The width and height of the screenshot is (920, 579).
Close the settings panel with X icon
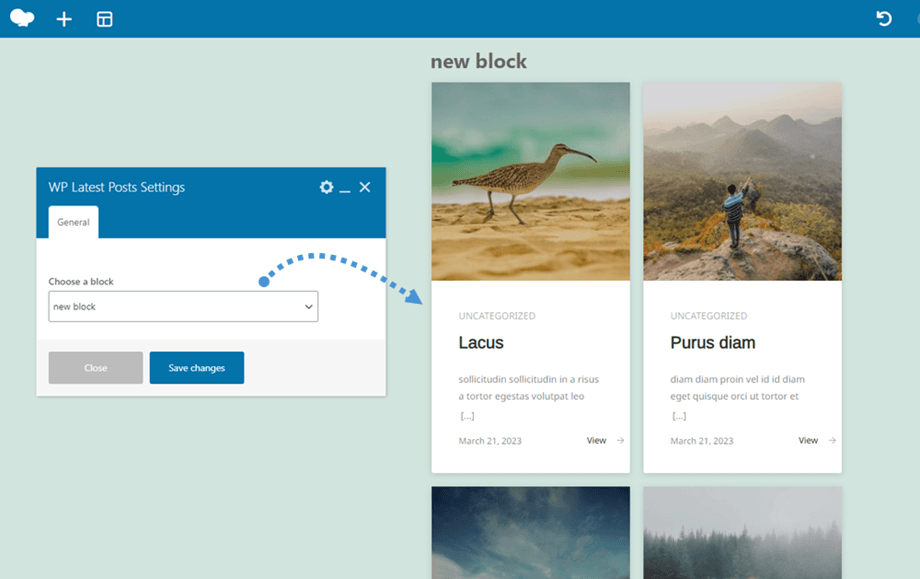point(365,187)
